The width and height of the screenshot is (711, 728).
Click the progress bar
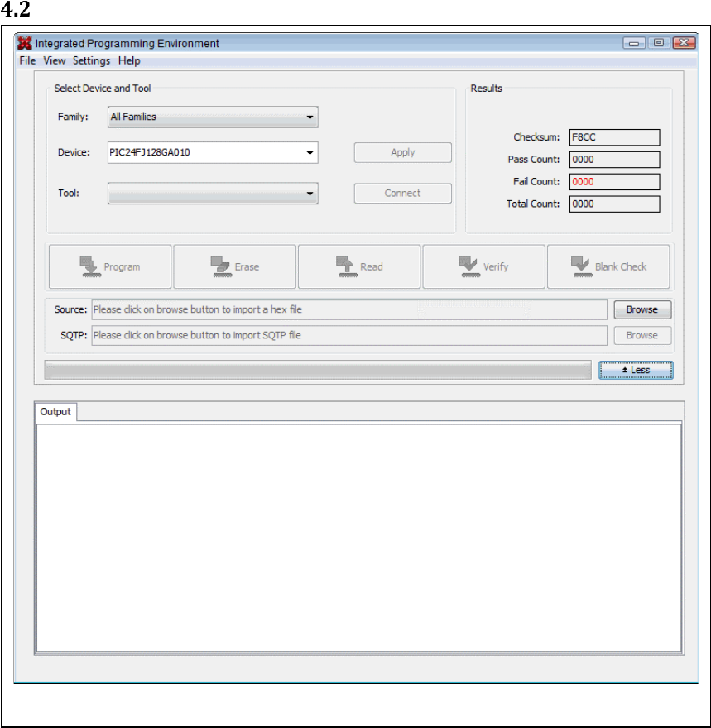tap(318, 370)
